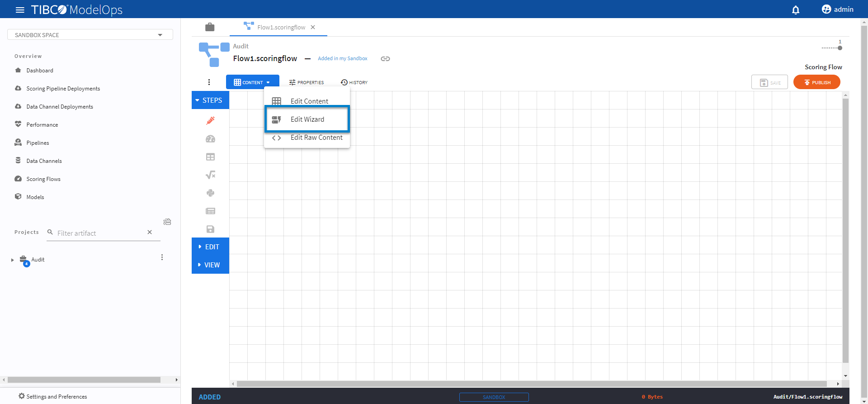Click the chain link icon beside flow name
The height and width of the screenshot is (404, 868).
coord(385,59)
